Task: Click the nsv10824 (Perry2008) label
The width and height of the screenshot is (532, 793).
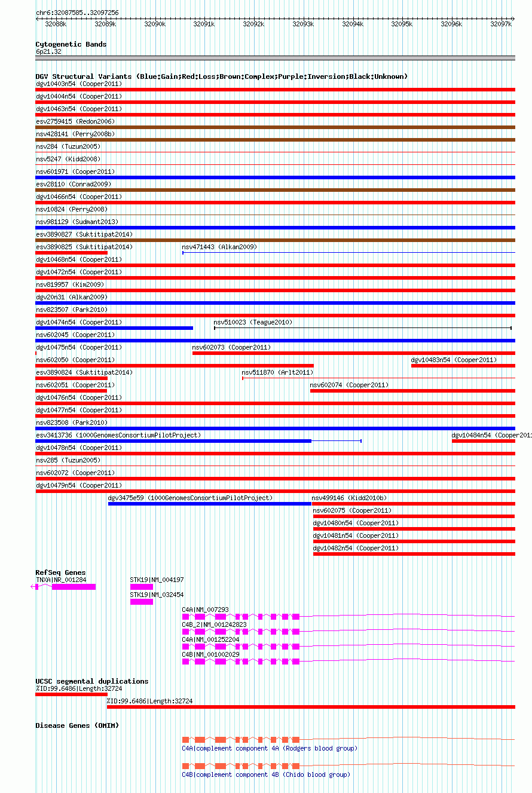Action: click(72, 209)
